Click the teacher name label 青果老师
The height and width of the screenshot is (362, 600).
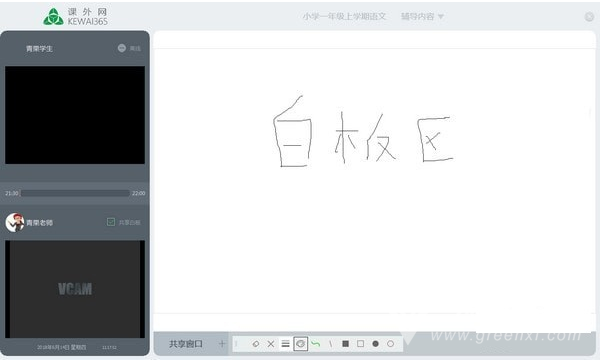tap(39, 223)
